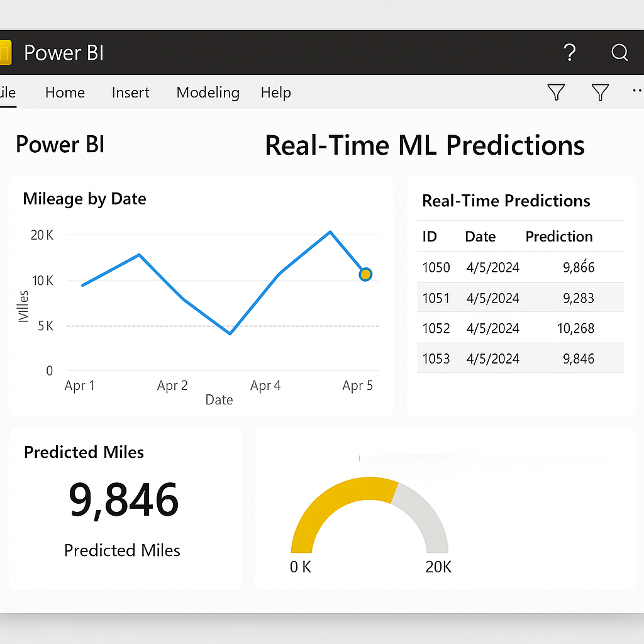Select the Mileage by Date chart title
644x644 pixels.
(84, 199)
